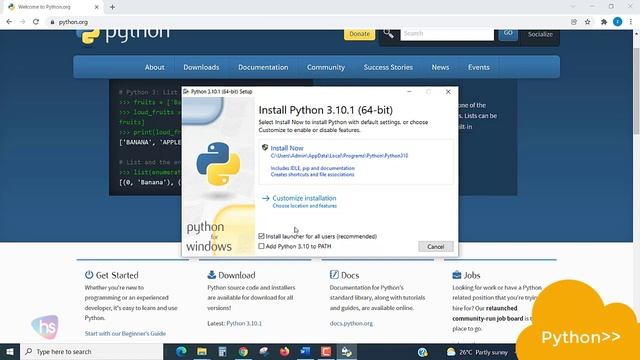Open Firefox from taskbar
Image resolution: width=640 pixels, height=360 pixels.
(284, 351)
